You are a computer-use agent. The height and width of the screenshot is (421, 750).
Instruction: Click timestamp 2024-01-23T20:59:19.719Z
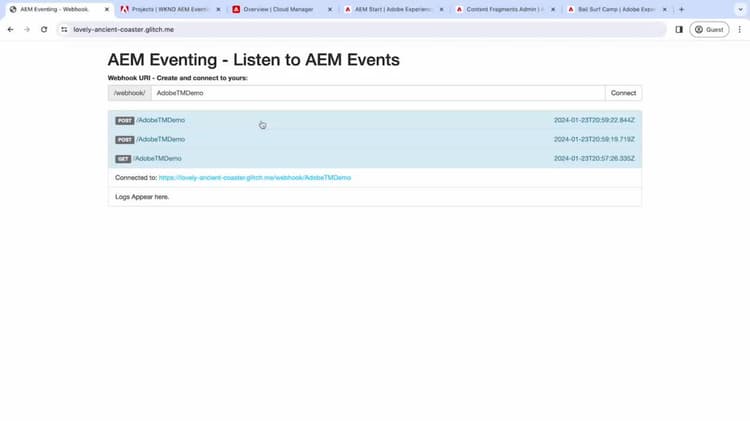(594, 139)
